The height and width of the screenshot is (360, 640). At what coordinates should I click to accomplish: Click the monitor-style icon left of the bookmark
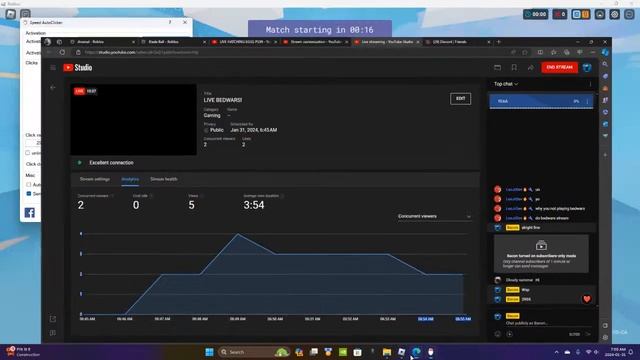(x=498, y=68)
